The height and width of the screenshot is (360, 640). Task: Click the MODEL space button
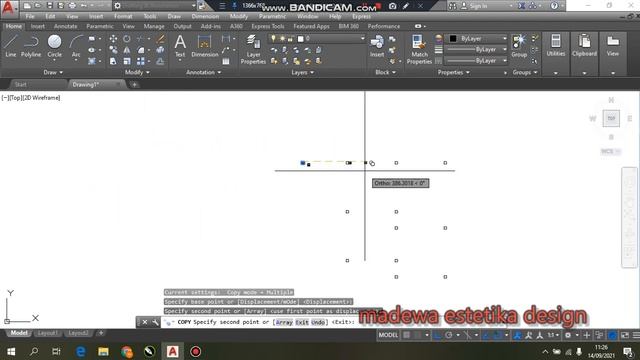coord(388,335)
